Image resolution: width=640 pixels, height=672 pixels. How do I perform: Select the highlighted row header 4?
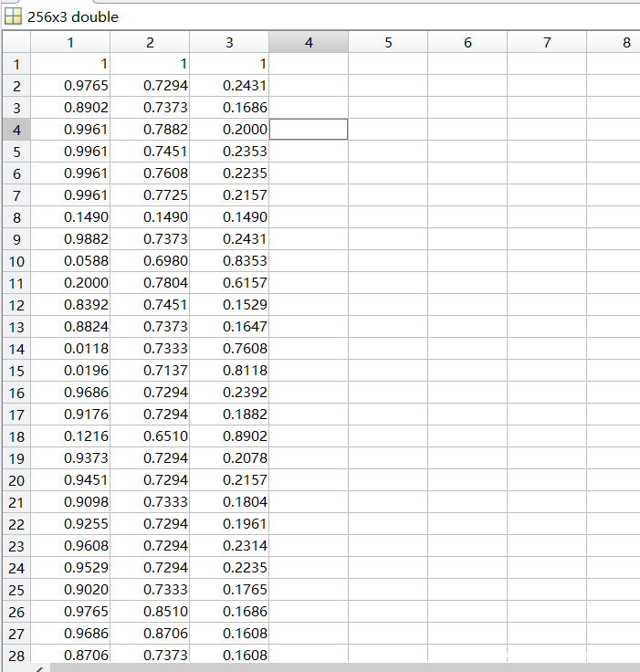coord(16,130)
